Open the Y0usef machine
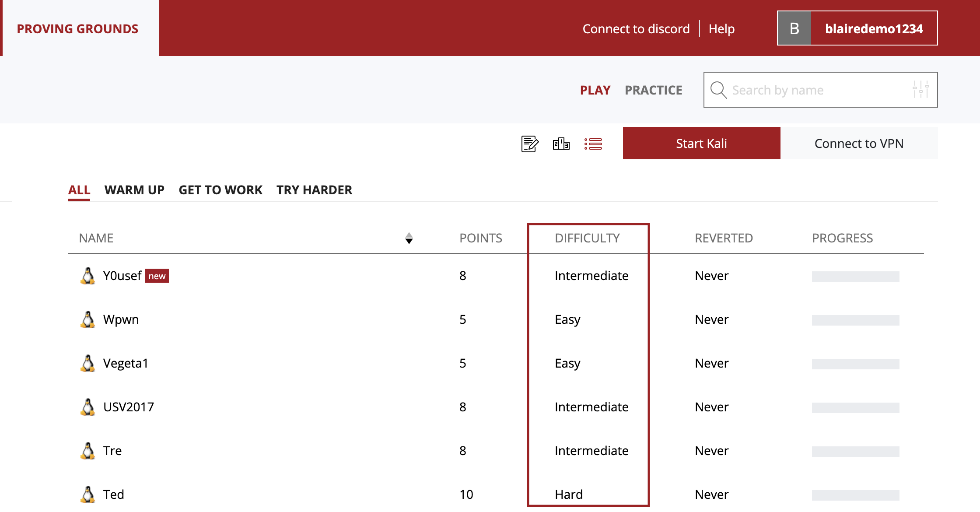This screenshot has width=980, height=512. tap(122, 276)
